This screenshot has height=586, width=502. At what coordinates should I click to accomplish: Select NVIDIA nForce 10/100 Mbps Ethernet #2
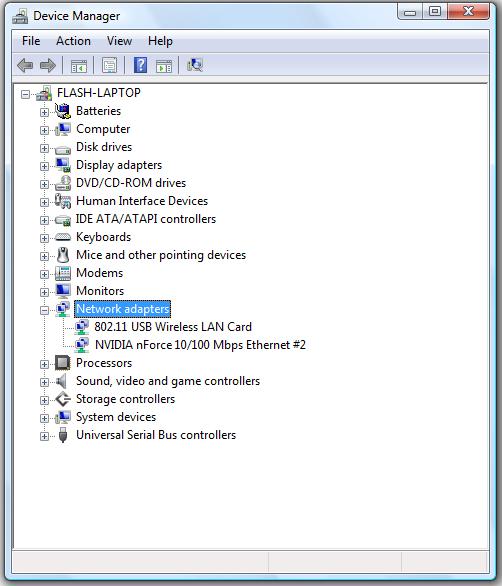[x=200, y=345]
